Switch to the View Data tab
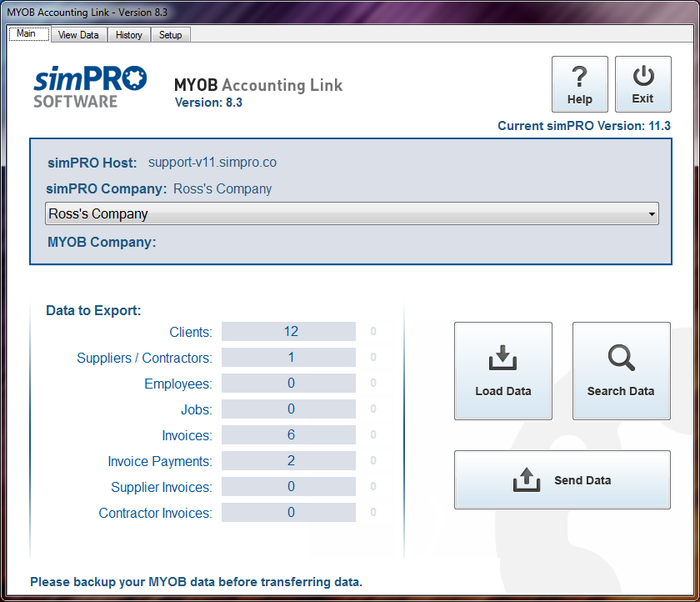The width and height of the screenshot is (700, 602). point(77,34)
